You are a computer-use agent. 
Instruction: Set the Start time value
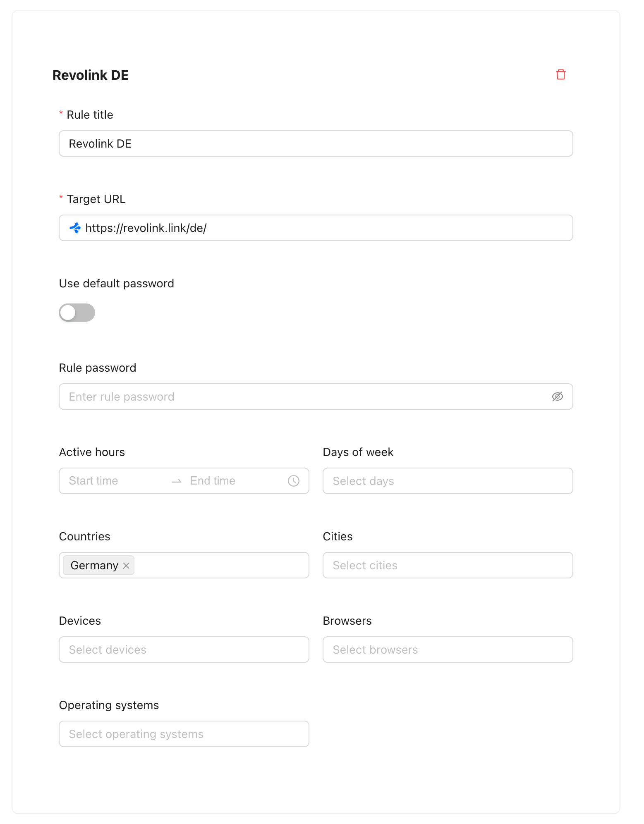coord(116,481)
